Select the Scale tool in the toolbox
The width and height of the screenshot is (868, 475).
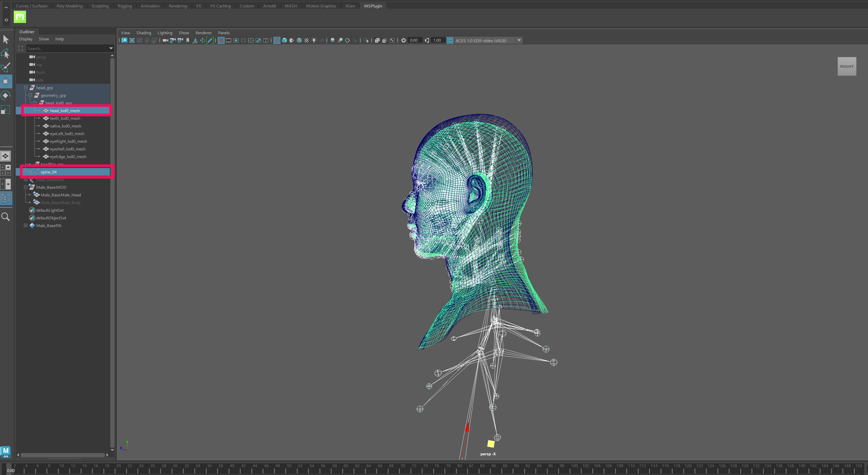6,109
